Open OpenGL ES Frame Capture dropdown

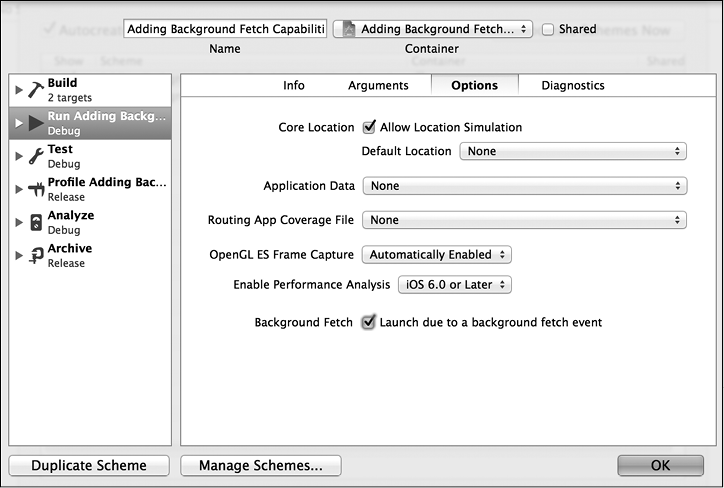click(x=436, y=255)
